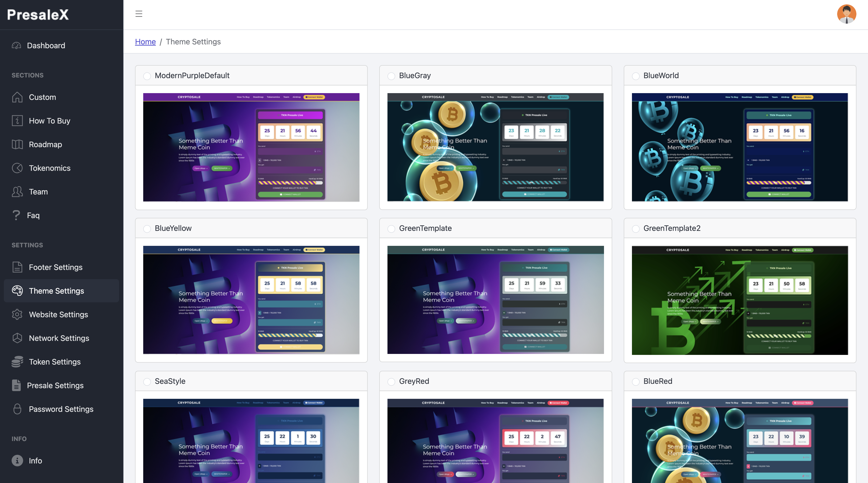This screenshot has width=868, height=483.
Task: Click the hamburger menu toggle icon
Action: (x=139, y=14)
